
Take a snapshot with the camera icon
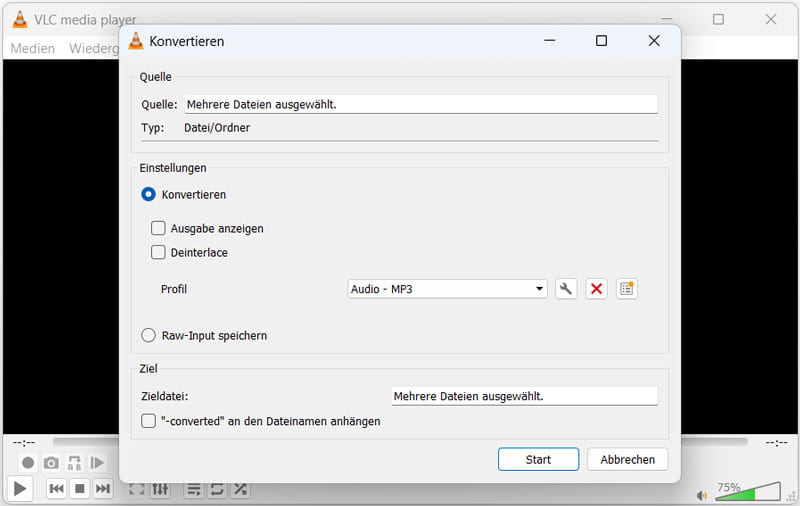coord(51,463)
